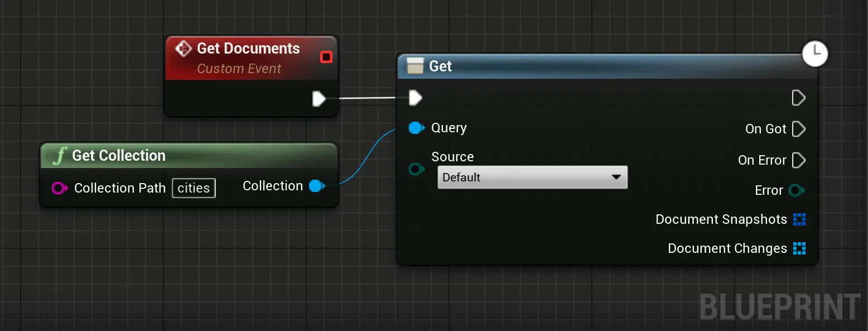Click the Document Snapshots array pin
This screenshot has width=868, height=331.
pyautogui.click(x=799, y=219)
